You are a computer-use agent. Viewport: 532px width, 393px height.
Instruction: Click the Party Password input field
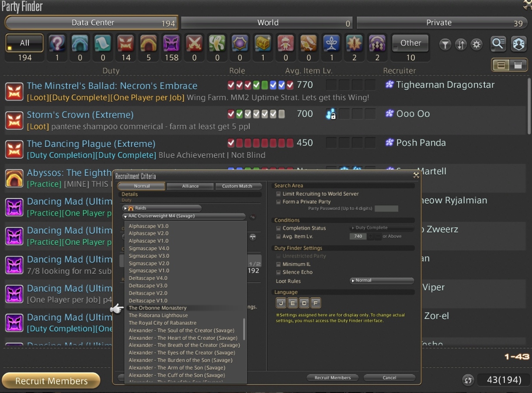coord(386,209)
